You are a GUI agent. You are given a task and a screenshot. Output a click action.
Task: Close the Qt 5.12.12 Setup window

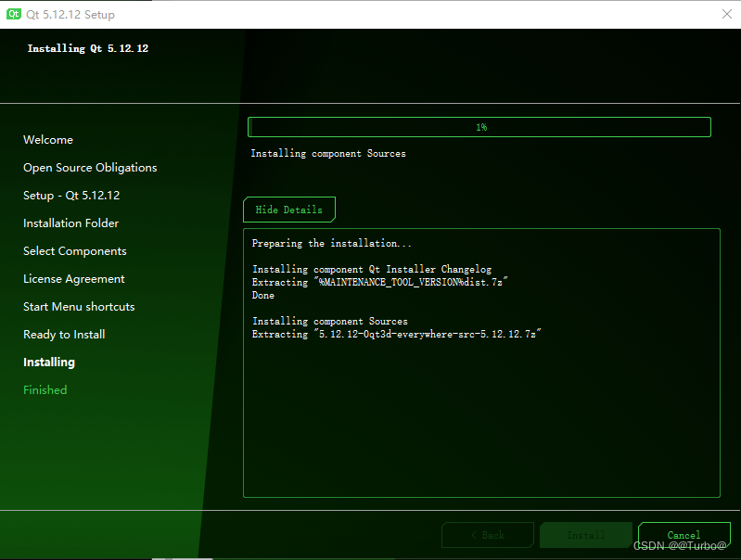(727, 14)
